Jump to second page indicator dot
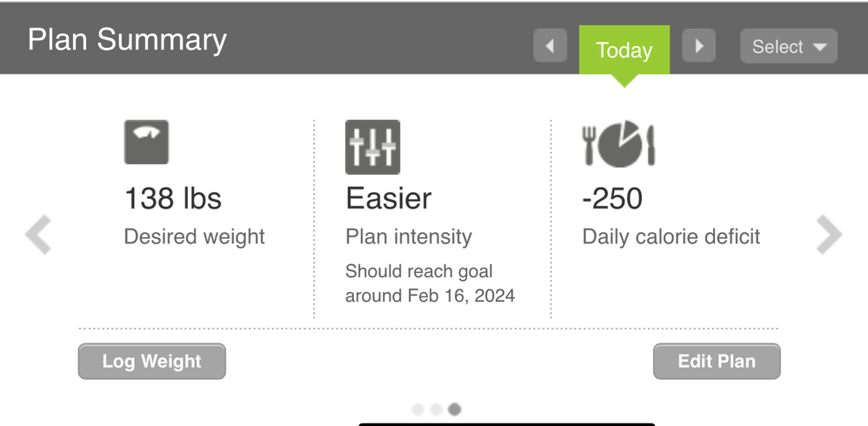Viewport: 868px width, 426px height. click(x=436, y=409)
